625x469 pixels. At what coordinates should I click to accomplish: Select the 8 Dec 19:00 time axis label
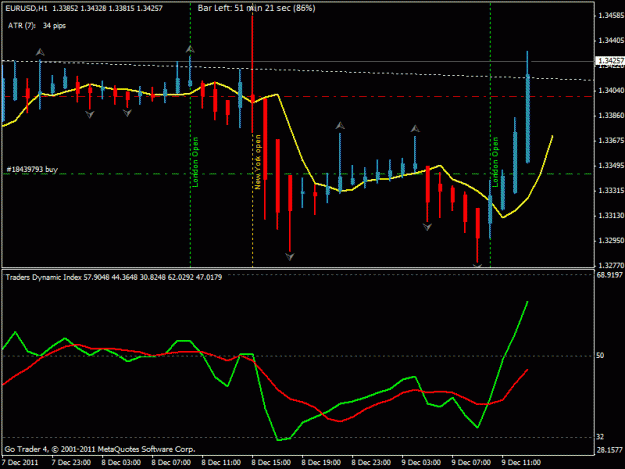321,463
